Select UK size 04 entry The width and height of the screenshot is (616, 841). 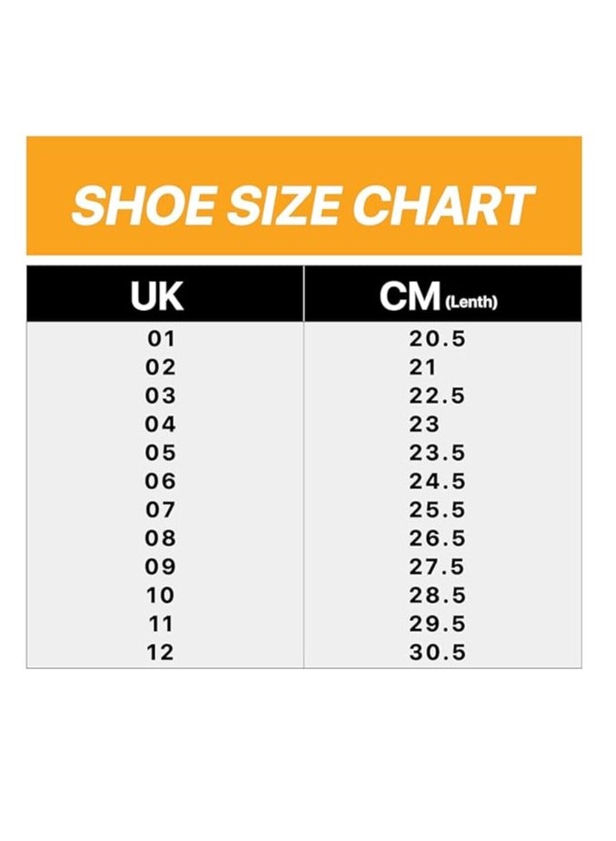[x=161, y=425]
